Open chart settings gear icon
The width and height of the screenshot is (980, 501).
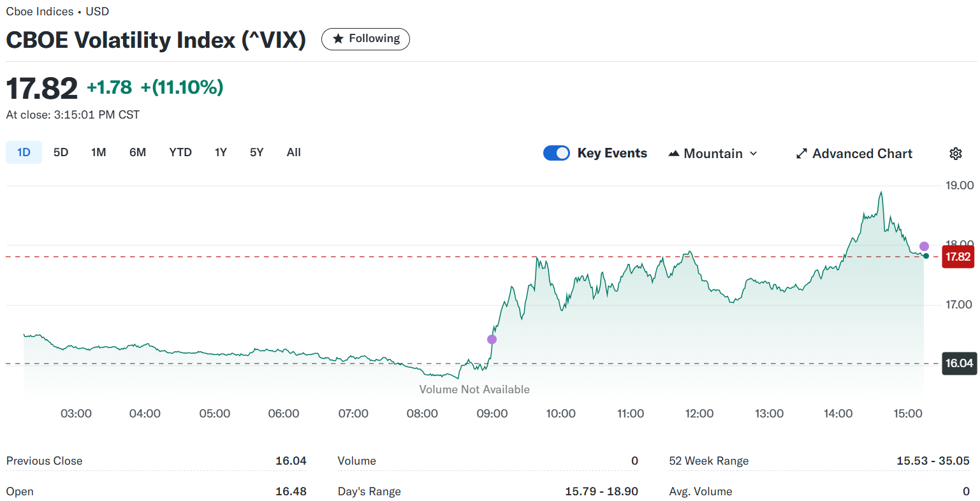pyautogui.click(x=955, y=154)
